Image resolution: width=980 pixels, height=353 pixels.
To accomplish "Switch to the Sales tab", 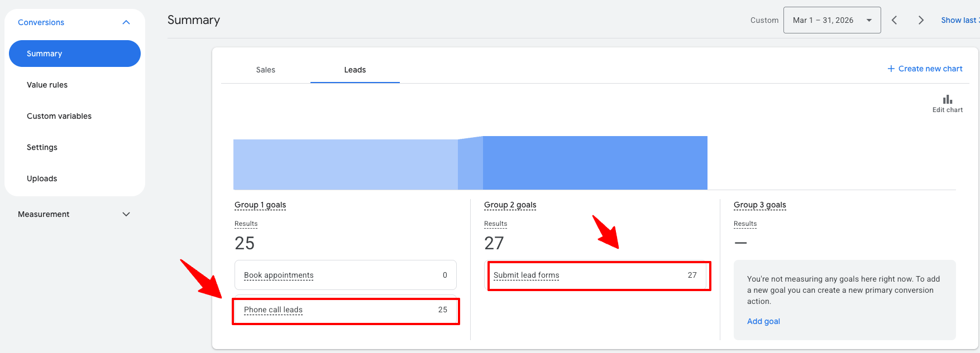I will click(x=266, y=70).
